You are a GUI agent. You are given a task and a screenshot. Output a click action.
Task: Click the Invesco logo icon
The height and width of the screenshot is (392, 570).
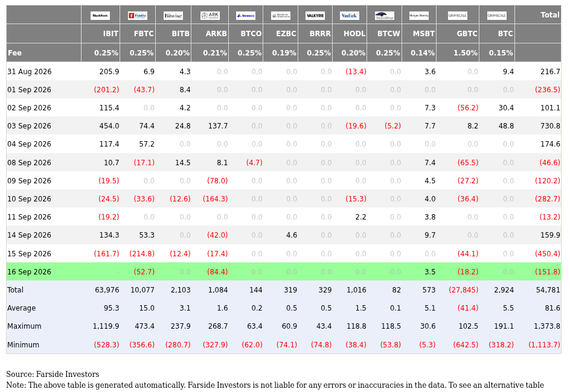point(246,16)
